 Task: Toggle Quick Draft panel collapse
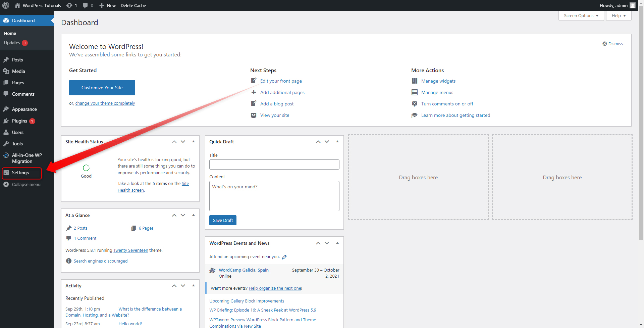337,142
